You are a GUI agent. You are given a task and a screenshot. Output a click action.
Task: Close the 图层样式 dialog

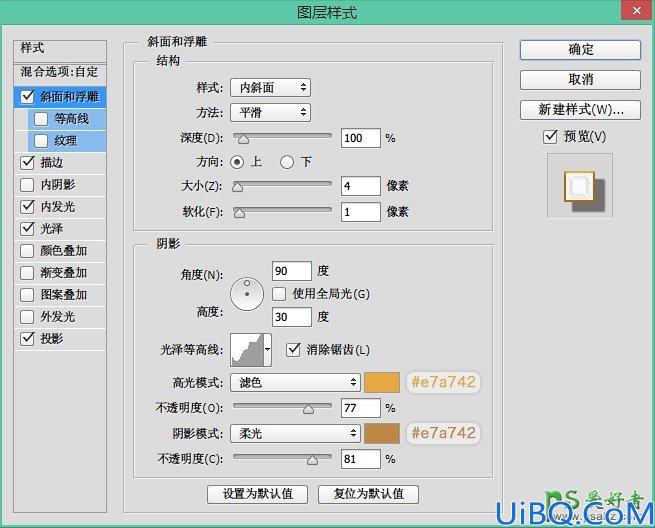point(637,10)
